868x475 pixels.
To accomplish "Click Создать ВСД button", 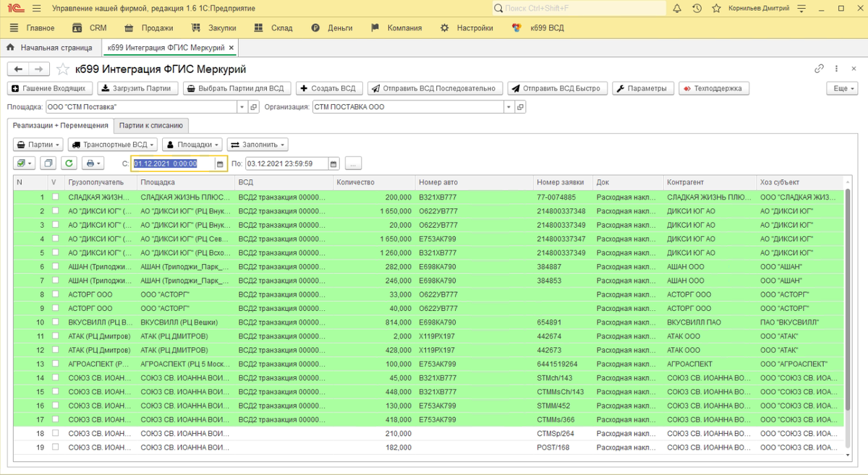I will (x=328, y=88).
